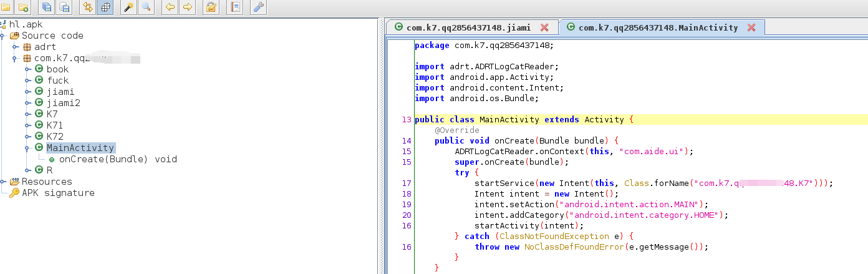The width and height of the screenshot is (868, 274).
Task: Click the add files folder-plus icon
Action: click(23, 7)
